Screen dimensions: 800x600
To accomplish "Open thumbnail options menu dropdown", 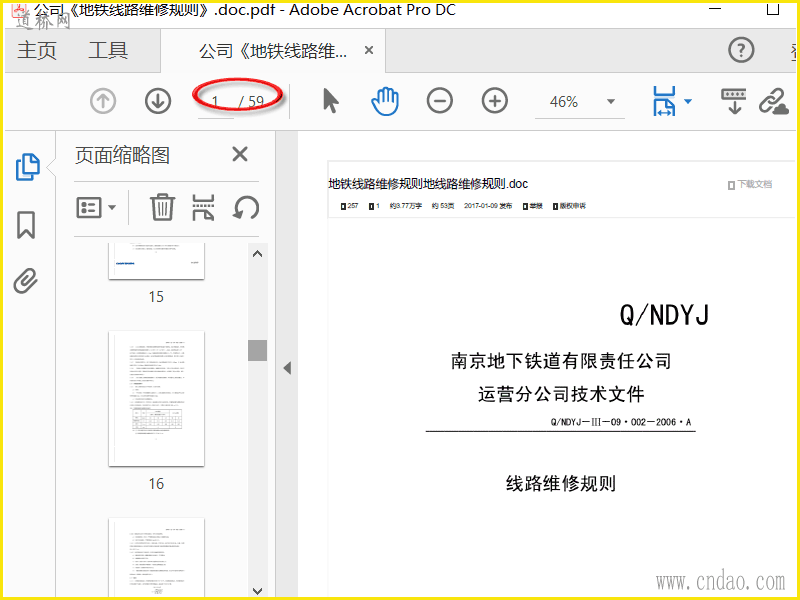I will pos(96,208).
